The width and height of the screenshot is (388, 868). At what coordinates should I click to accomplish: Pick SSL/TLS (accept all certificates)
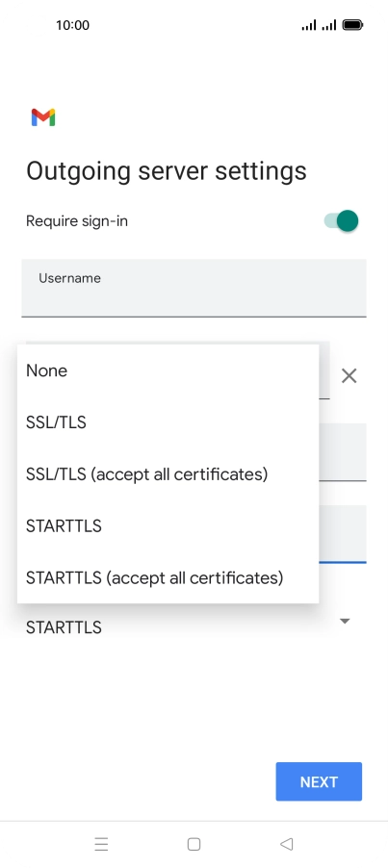tap(168, 473)
